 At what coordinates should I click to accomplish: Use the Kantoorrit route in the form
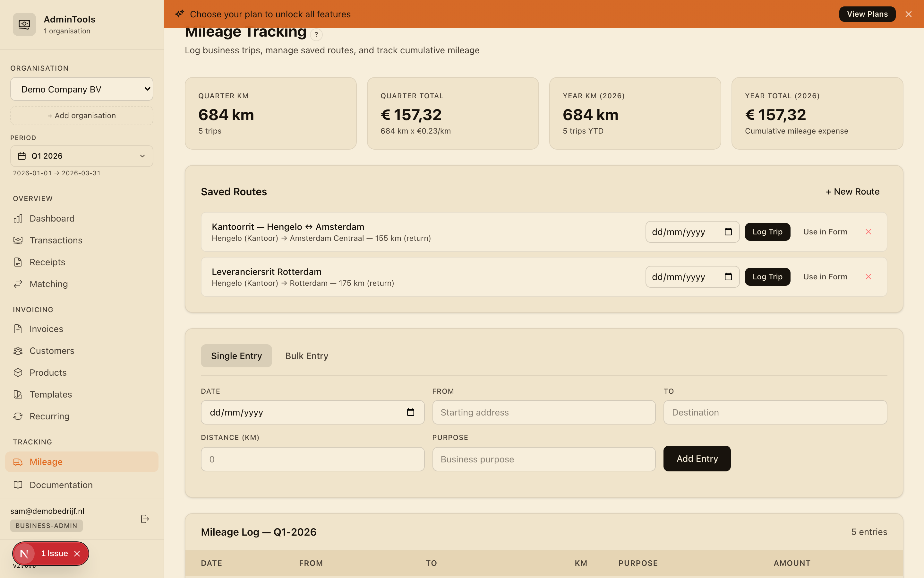825,232
